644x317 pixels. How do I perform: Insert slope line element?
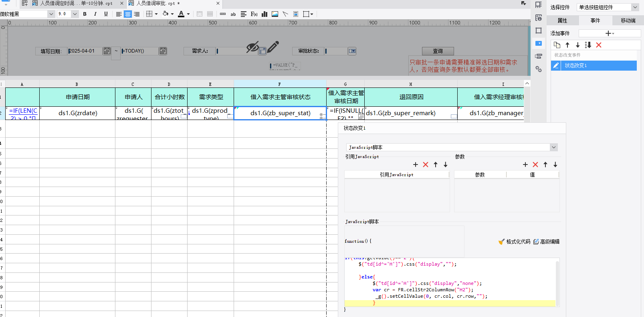[x=285, y=14]
